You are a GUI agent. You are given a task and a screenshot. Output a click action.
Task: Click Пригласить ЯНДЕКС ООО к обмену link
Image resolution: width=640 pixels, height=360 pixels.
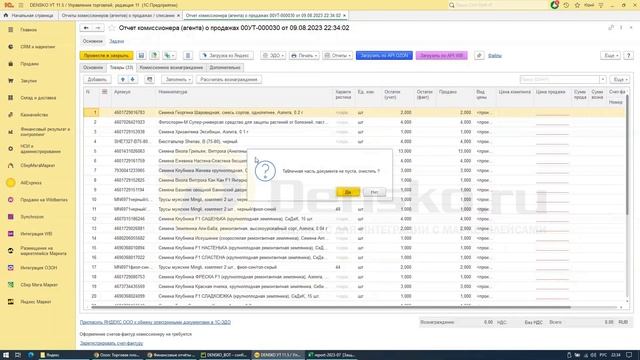click(155, 322)
